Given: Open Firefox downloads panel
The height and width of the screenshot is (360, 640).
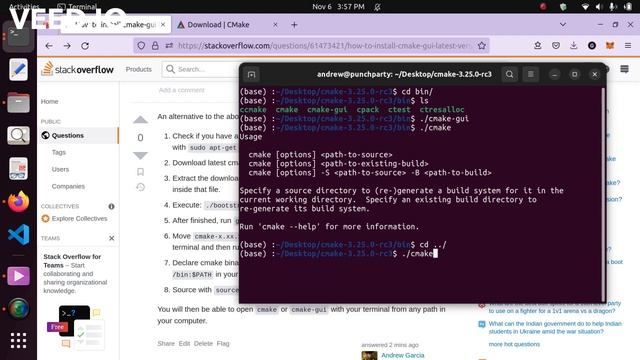Looking at the screenshot, I should pos(573,46).
